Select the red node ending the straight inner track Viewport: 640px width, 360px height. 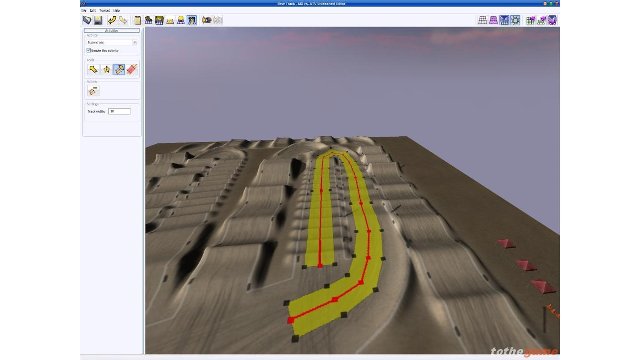(320, 266)
